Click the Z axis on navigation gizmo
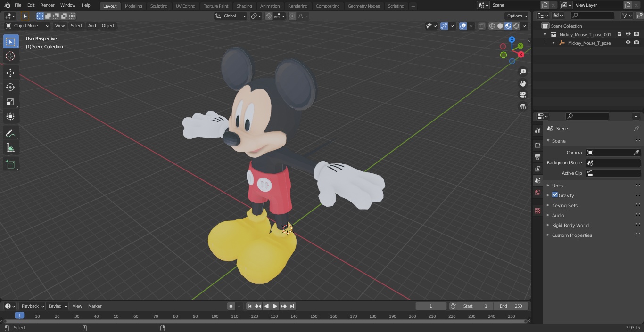 click(512, 40)
